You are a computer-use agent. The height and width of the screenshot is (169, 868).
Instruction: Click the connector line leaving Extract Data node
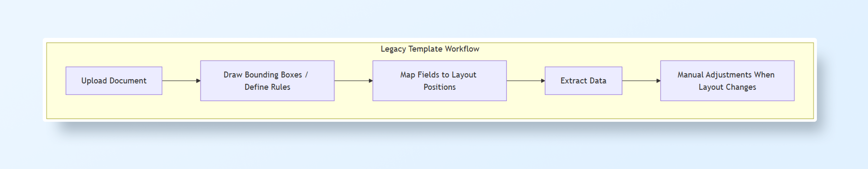point(639,81)
